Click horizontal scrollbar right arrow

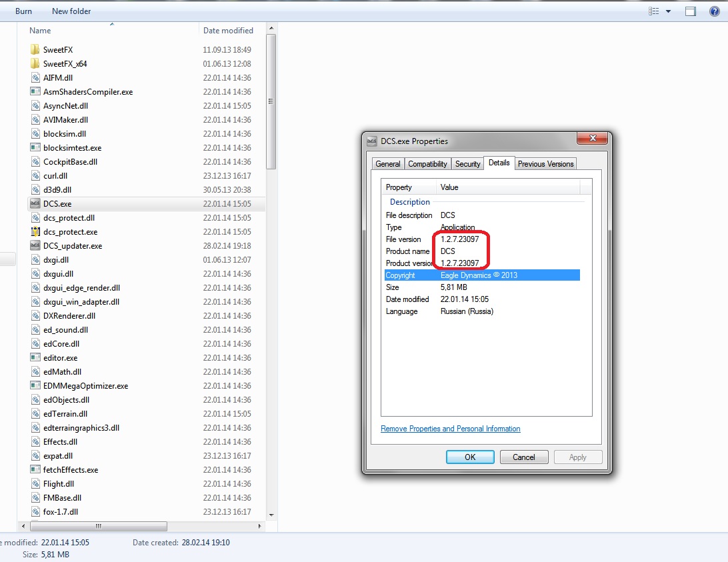click(259, 526)
